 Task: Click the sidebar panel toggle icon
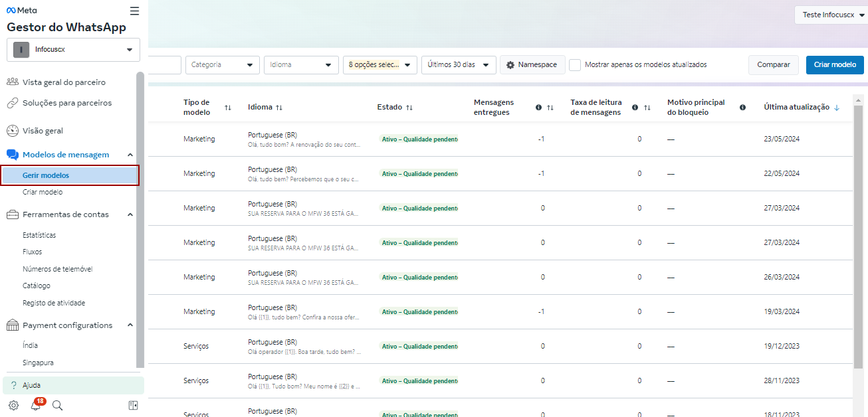(x=133, y=405)
